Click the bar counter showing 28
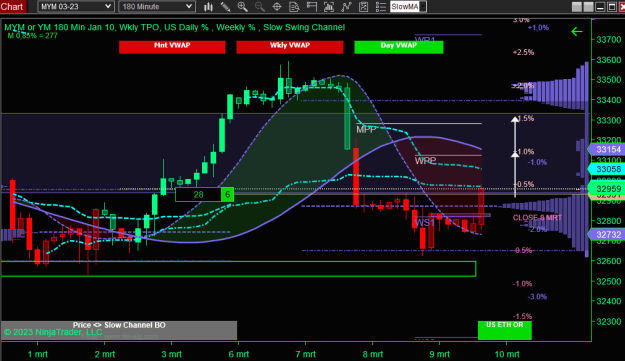Viewport: 625px width, 361px height. (198, 194)
